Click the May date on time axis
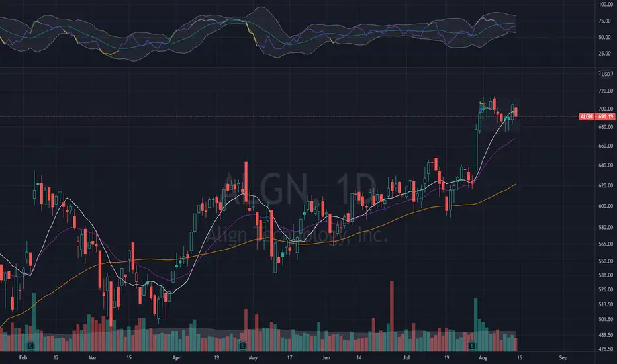The height and width of the screenshot is (364, 617). [253, 358]
